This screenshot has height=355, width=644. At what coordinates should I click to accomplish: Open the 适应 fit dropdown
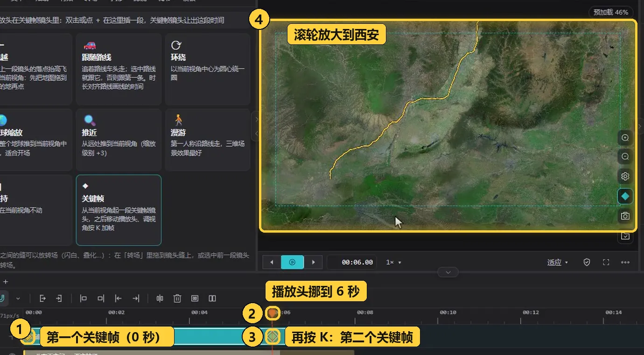point(558,263)
